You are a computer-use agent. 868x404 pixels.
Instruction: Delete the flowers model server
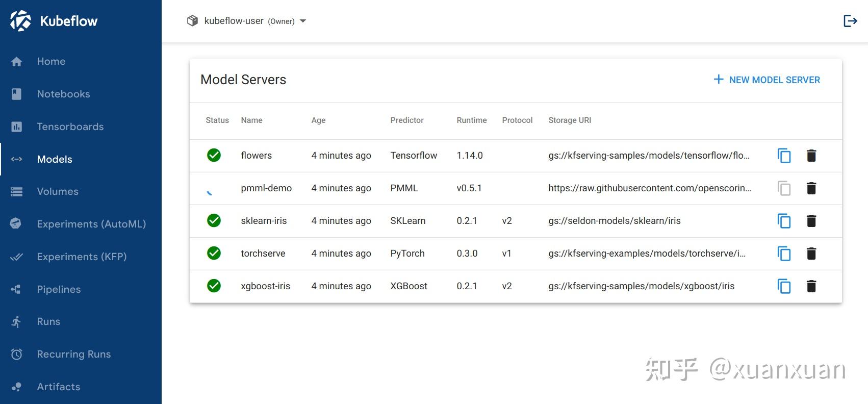point(811,156)
